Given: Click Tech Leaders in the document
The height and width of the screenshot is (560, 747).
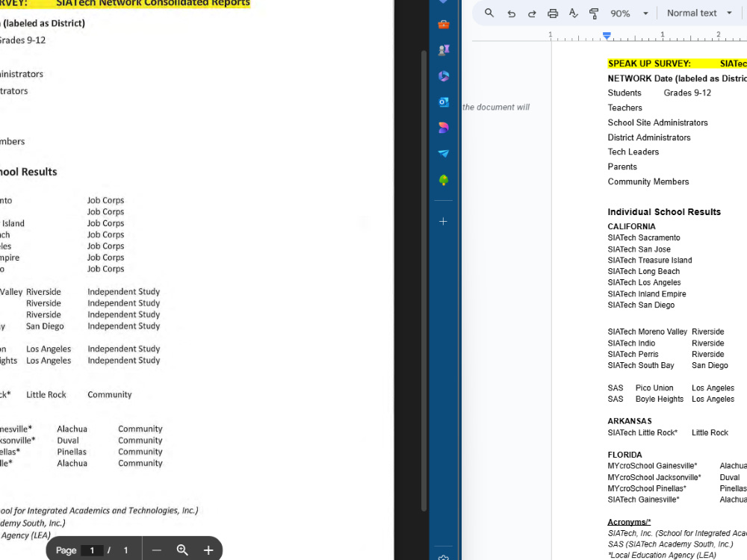Looking at the screenshot, I should 633,152.
